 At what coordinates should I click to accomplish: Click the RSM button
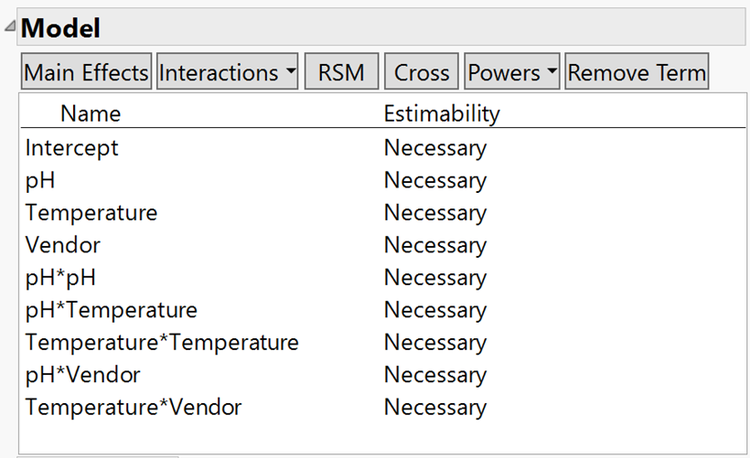[x=342, y=73]
